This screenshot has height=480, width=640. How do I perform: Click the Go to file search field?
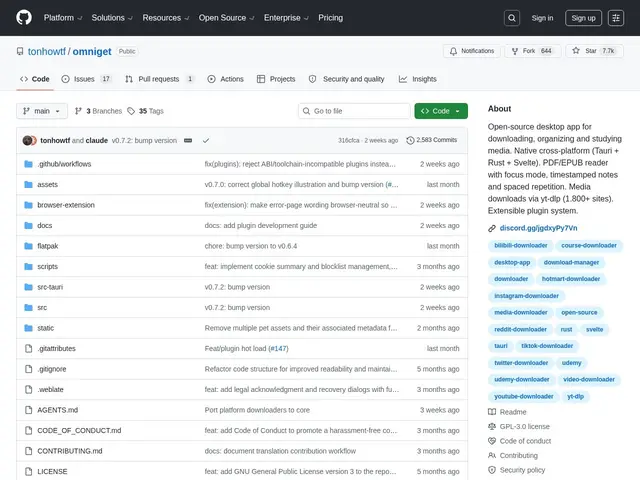pos(354,111)
